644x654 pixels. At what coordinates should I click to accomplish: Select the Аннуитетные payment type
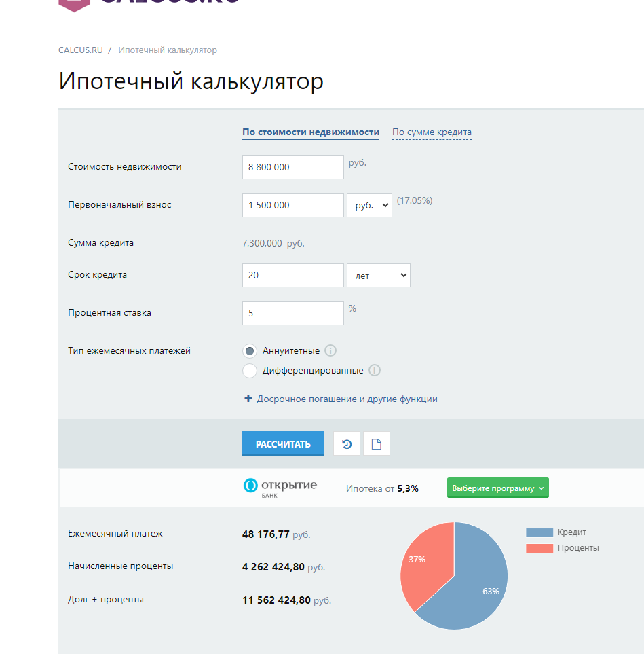pos(250,351)
